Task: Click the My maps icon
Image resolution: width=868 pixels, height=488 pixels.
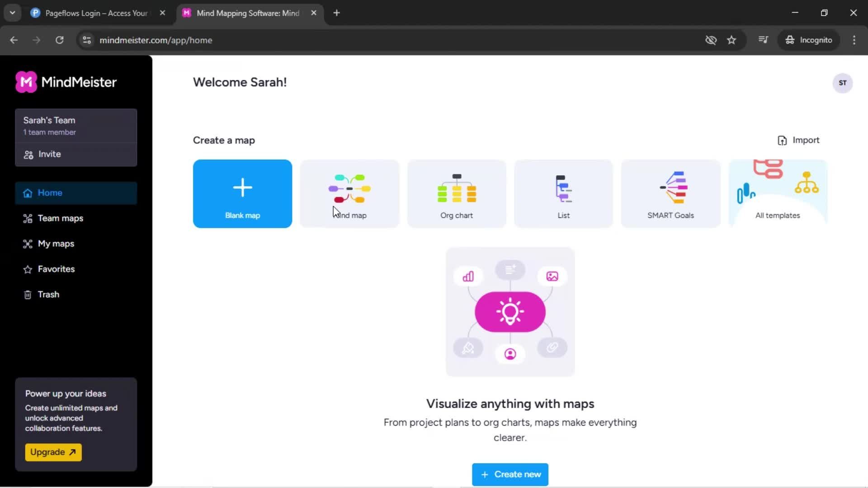Action: tap(28, 244)
